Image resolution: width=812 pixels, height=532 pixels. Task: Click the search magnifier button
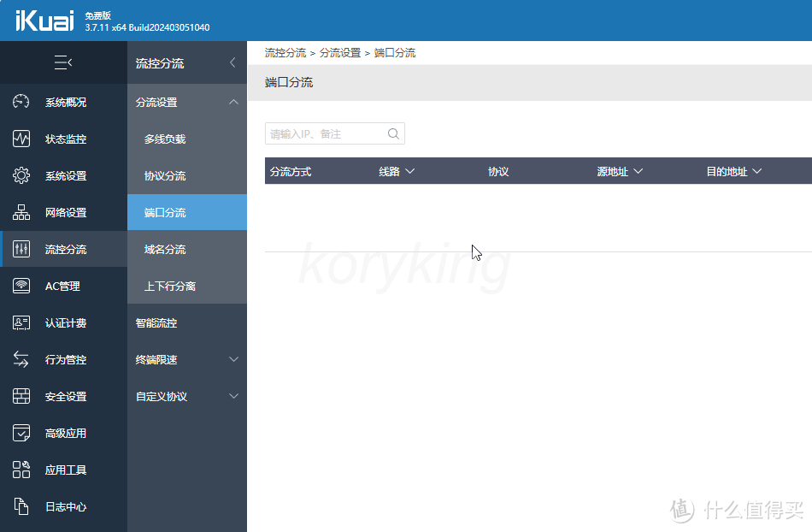point(393,133)
